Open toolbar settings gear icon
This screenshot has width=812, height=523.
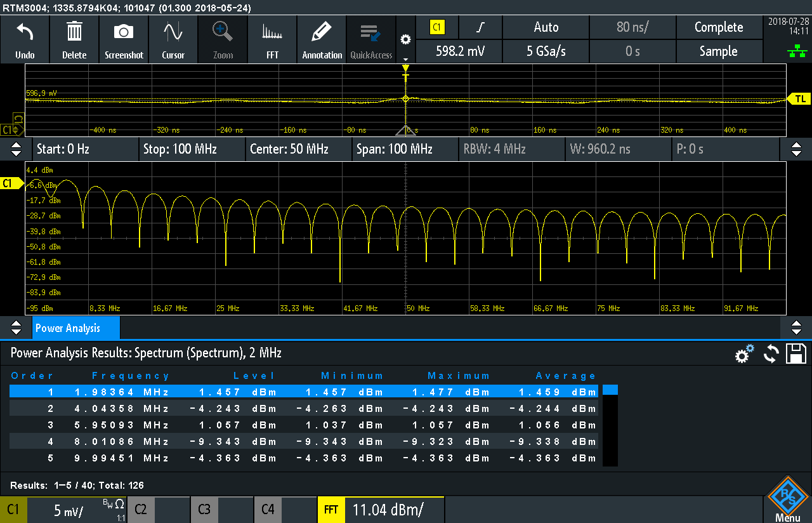pos(405,39)
